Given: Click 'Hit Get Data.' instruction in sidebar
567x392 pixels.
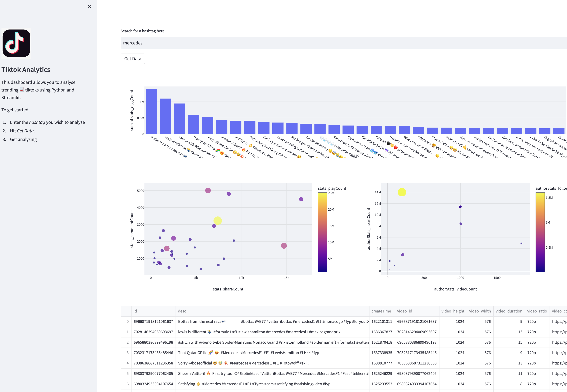Looking at the screenshot, I should 22,131.
